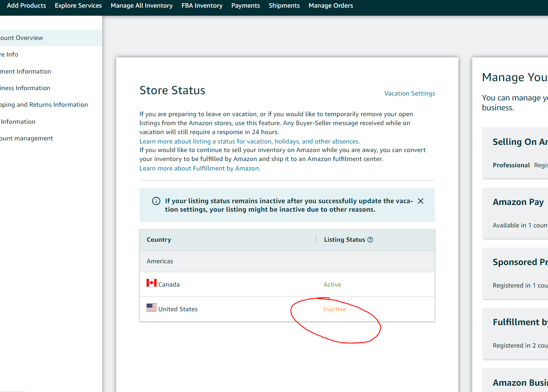548x392 pixels.
Task: Open the Shipments page
Action: pyautogui.click(x=284, y=5)
